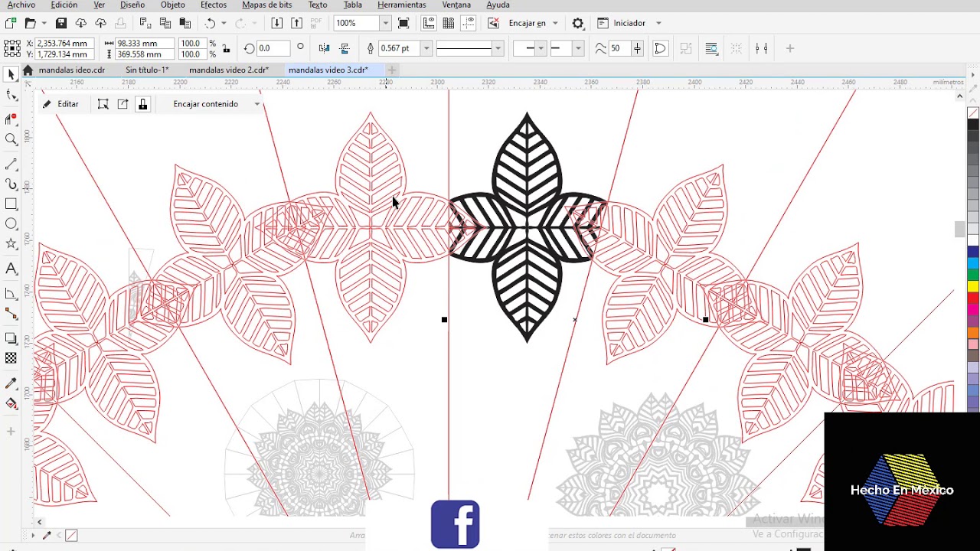The image size is (980, 551).
Task: Click the object width 98.333 mm field
Action: [145, 44]
